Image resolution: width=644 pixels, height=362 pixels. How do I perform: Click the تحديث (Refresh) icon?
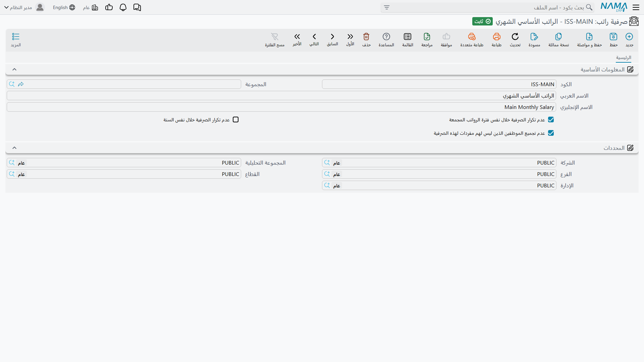tap(515, 37)
